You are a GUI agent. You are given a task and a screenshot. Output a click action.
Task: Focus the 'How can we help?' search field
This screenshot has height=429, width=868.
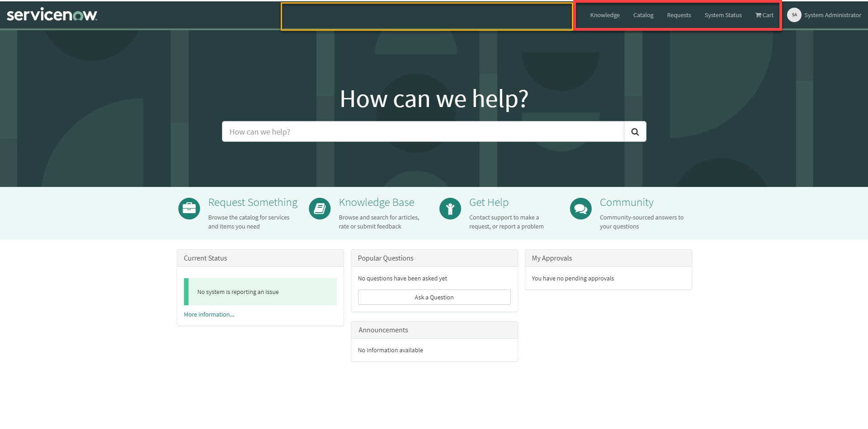[x=423, y=132]
